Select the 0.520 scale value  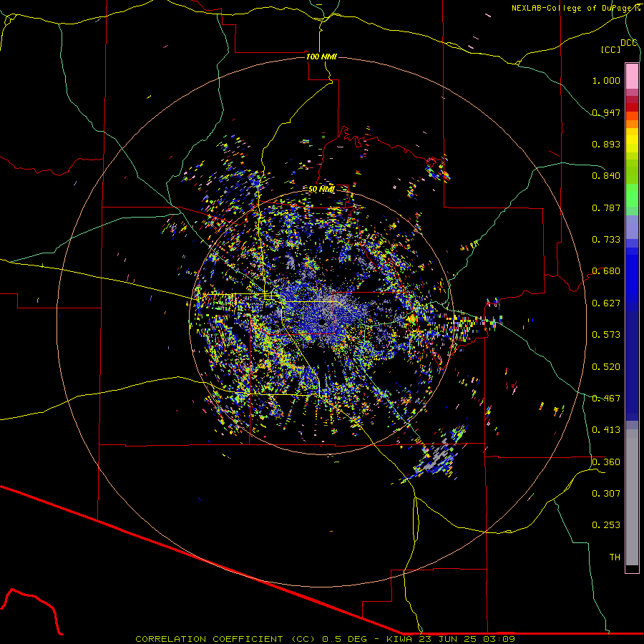606,367
